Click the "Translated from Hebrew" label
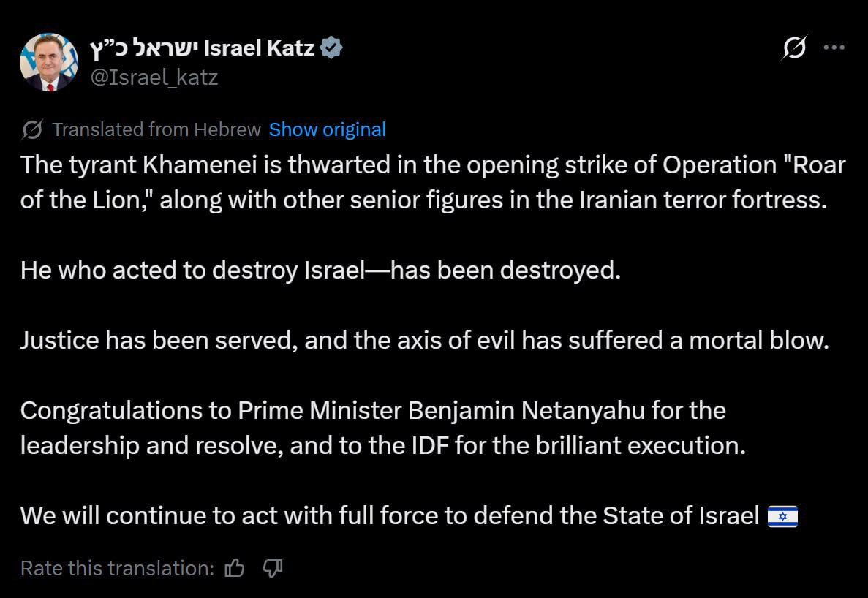868x598 pixels. pos(156,130)
